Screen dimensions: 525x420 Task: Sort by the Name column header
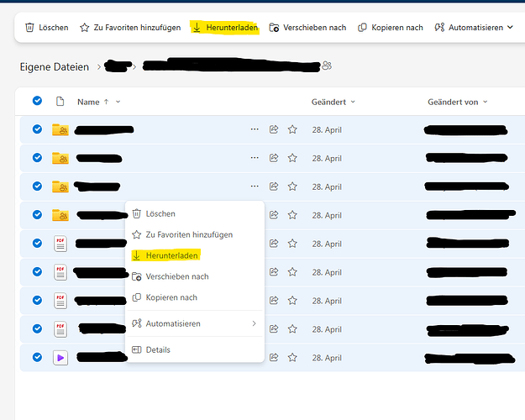click(88, 102)
